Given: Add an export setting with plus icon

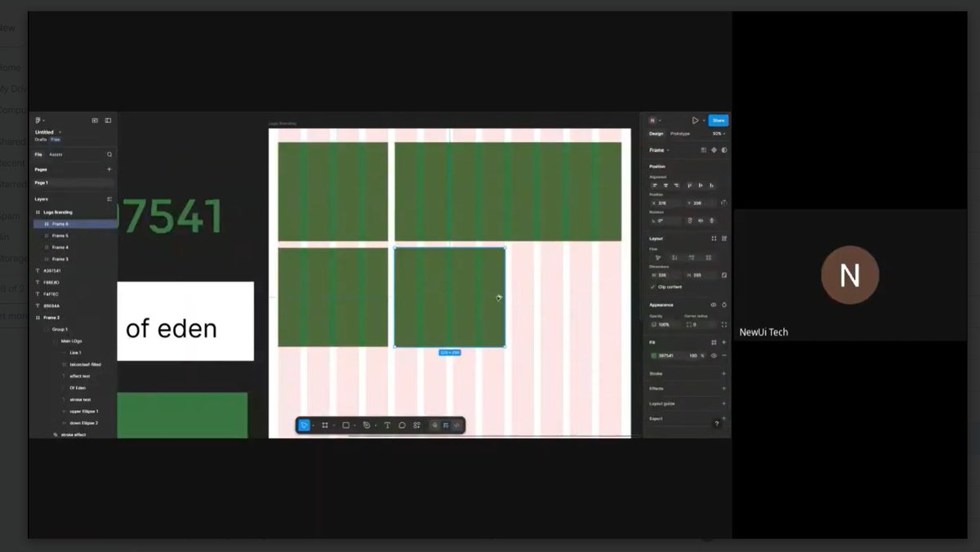Looking at the screenshot, I should [x=724, y=418].
